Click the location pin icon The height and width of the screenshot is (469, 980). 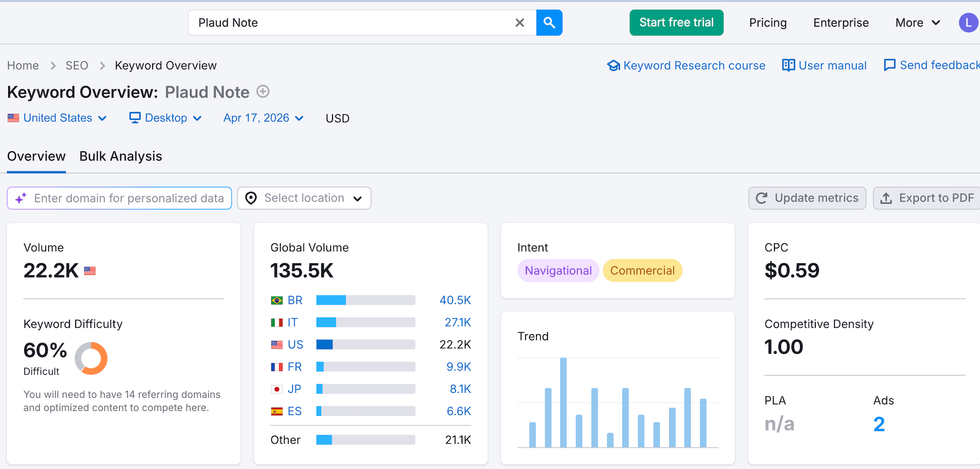tap(251, 198)
